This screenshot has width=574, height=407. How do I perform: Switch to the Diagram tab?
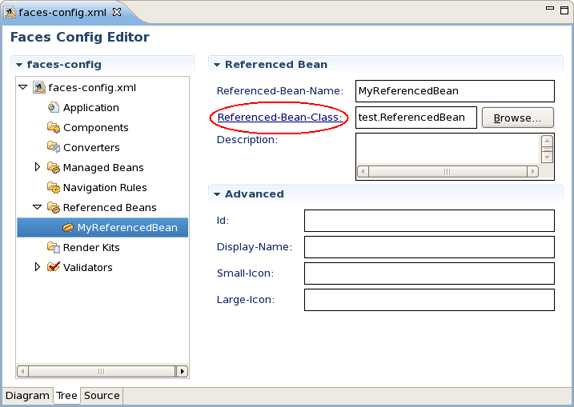click(x=27, y=396)
